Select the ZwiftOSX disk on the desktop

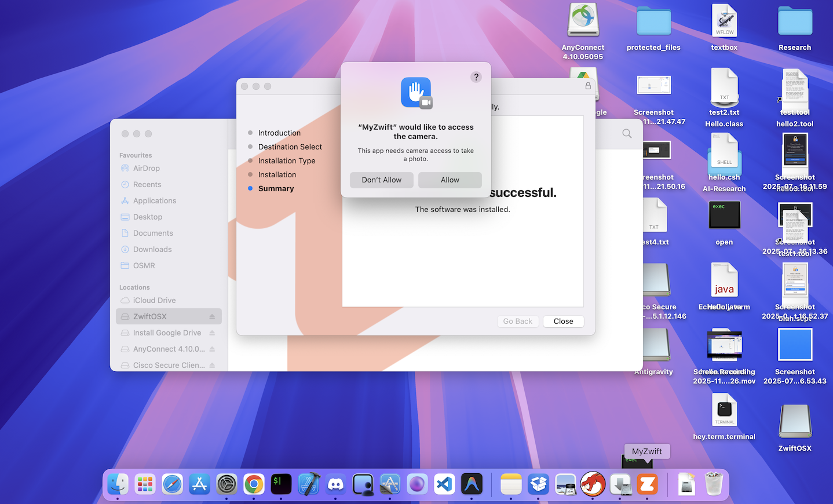(x=795, y=422)
